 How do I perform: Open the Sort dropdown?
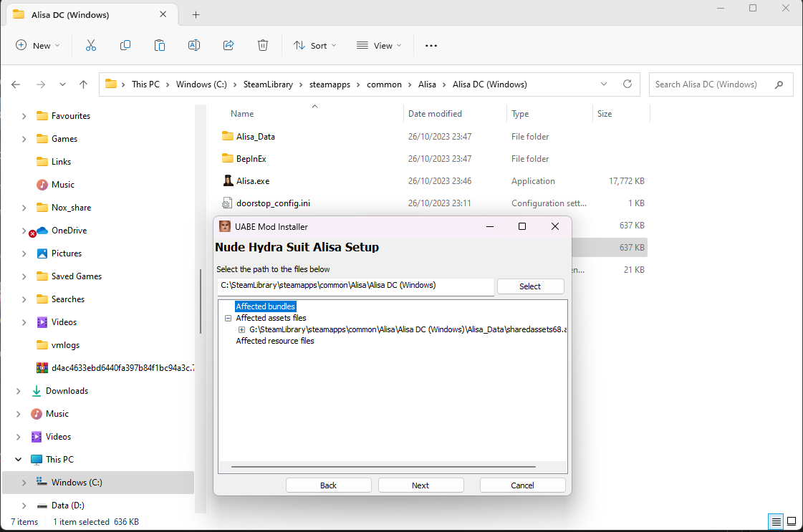pyautogui.click(x=315, y=46)
